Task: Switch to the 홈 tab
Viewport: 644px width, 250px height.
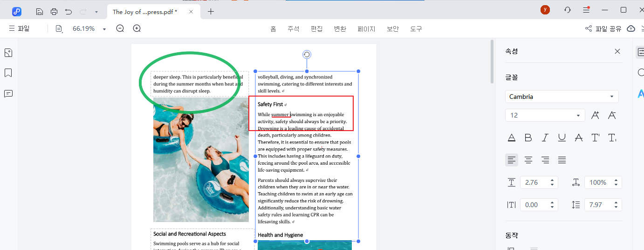Action: point(273,29)
